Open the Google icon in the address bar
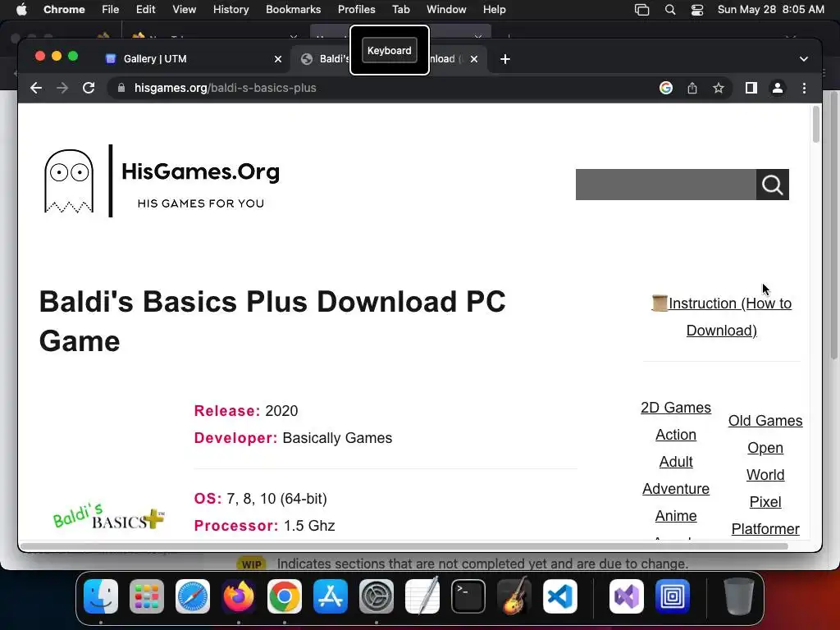The width and height of the screenshot is (840, 630). 666,88
